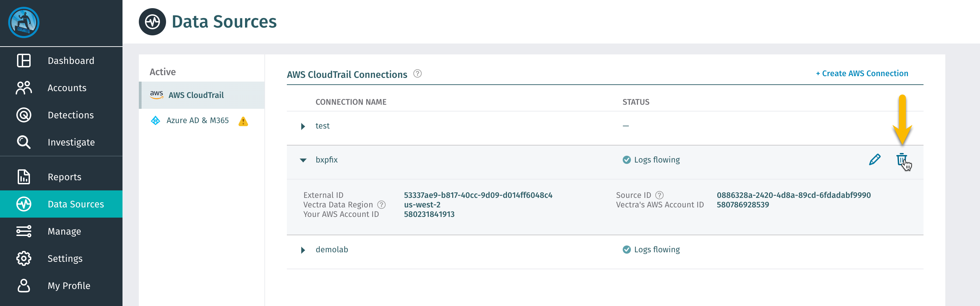Click the Create AWS Connection link
The image size is (980, 306).
click(x=862, y=73)
